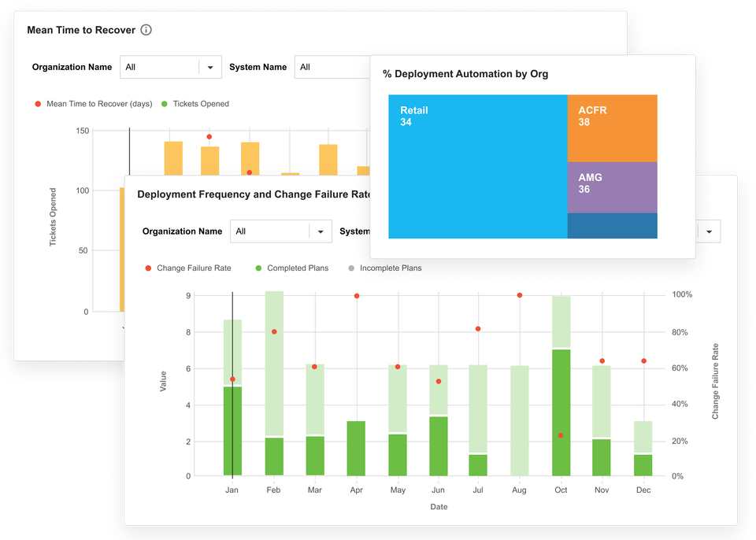Toggle the Incomplete Plans legend
Image resolution: width=756 pixels, height=540 pixels.
tap(351, 268)
